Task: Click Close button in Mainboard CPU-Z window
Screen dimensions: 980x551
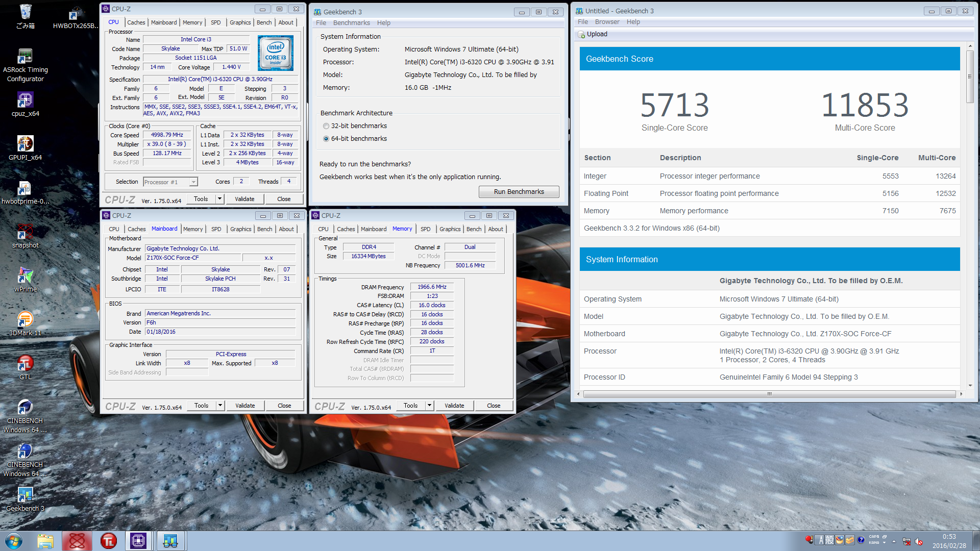Action: point(284,406)
